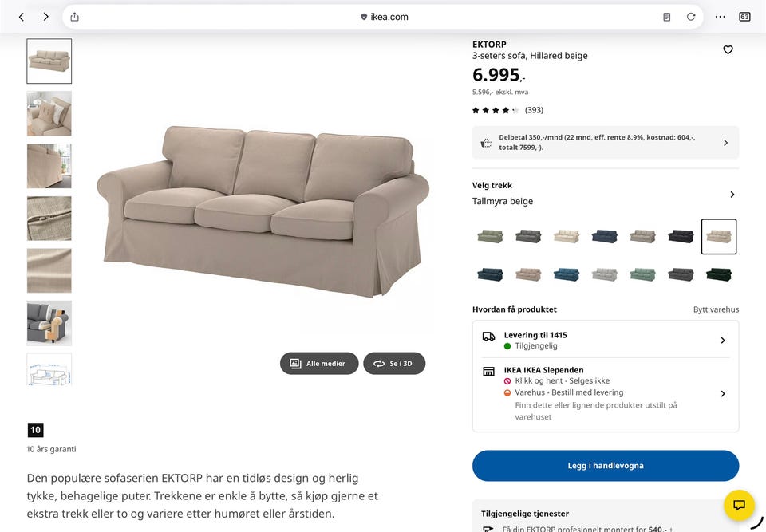Expand the Delbetal financing details chevron

(725, 143)
